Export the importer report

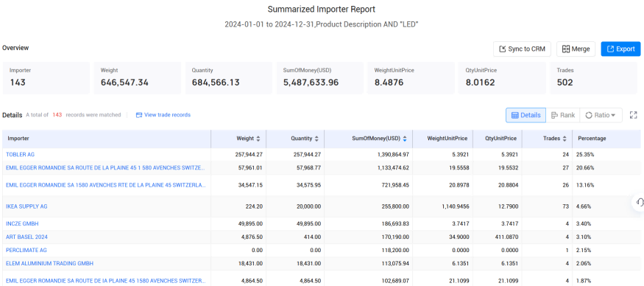620,49
